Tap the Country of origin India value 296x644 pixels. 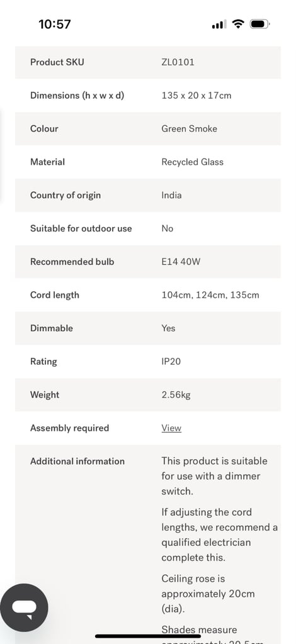tap(171, 195)
